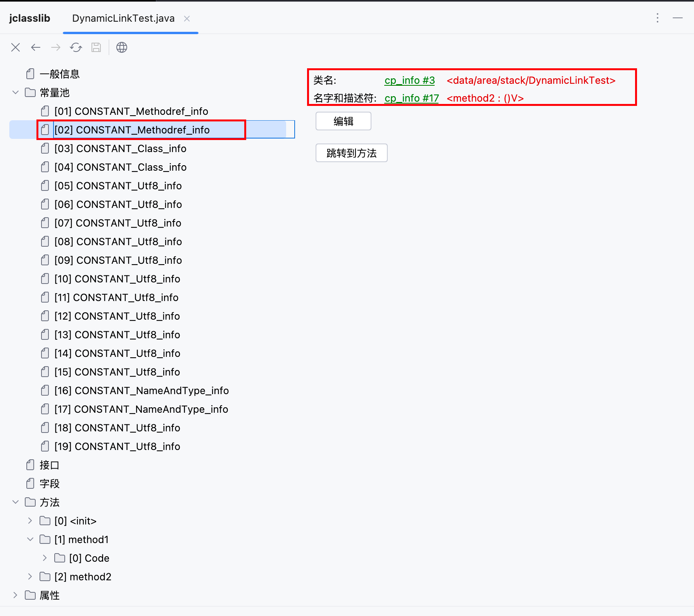Select [10] CONSTANT_Utf8_info
Viewport: 694px width, 616px height.
point(117,279)
